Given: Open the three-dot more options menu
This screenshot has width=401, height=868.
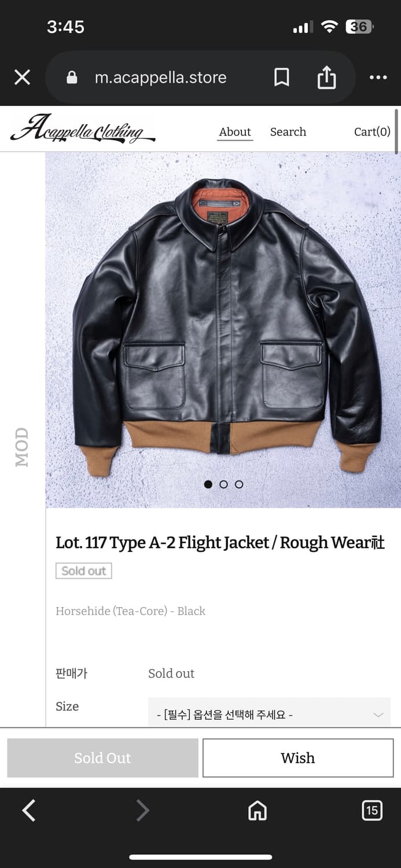Looking at the screenshot, I should click(378, 78).
